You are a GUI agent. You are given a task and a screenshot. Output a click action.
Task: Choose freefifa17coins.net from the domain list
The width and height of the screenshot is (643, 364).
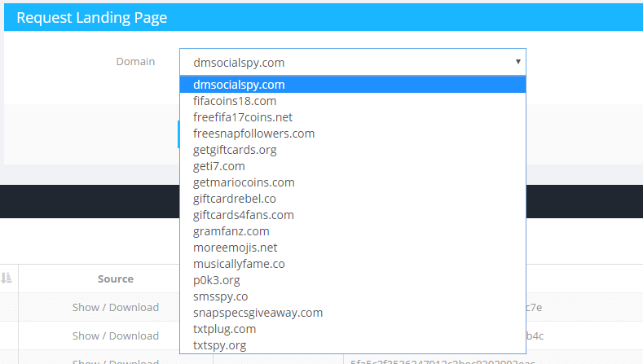(x=353, y=117)
